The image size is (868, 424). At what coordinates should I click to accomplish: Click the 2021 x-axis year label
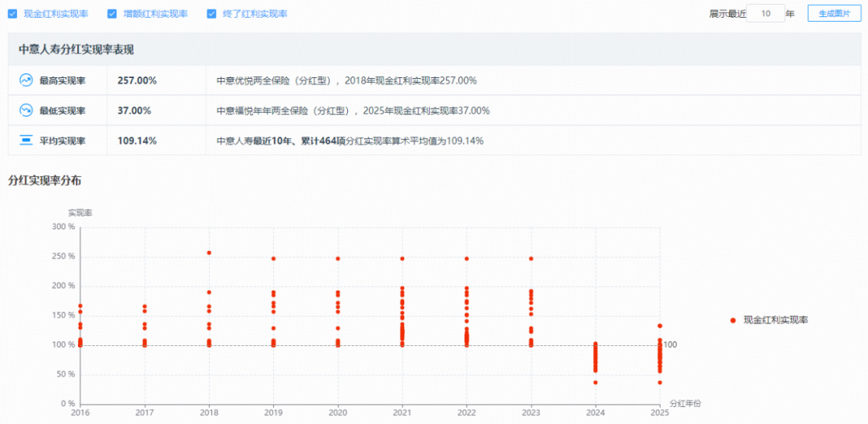(x=402, y=412)
